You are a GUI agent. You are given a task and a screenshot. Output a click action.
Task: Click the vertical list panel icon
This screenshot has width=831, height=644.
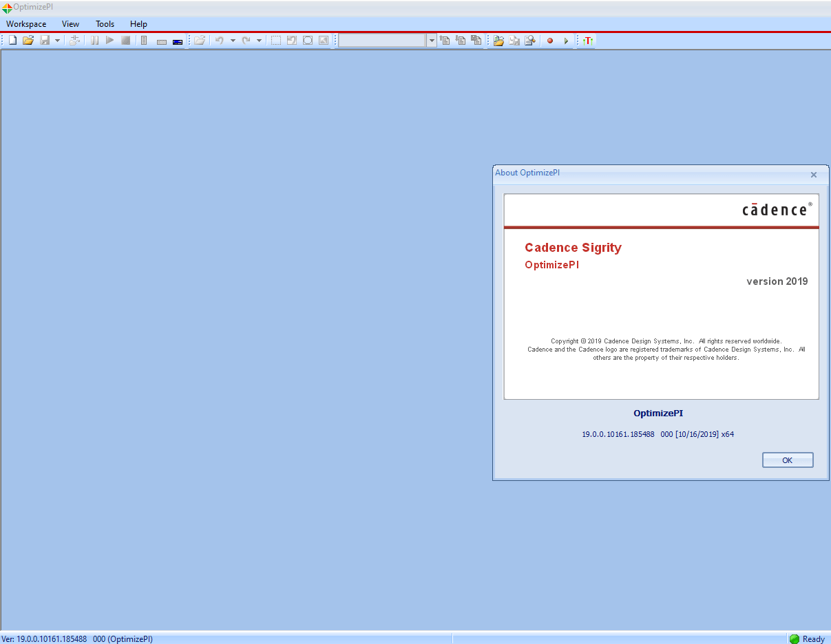pos(144,41)
